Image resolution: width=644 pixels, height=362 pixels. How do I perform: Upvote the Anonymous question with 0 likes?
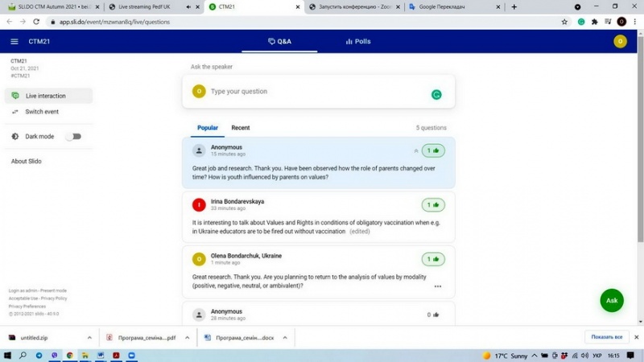[x=433, y=315]
